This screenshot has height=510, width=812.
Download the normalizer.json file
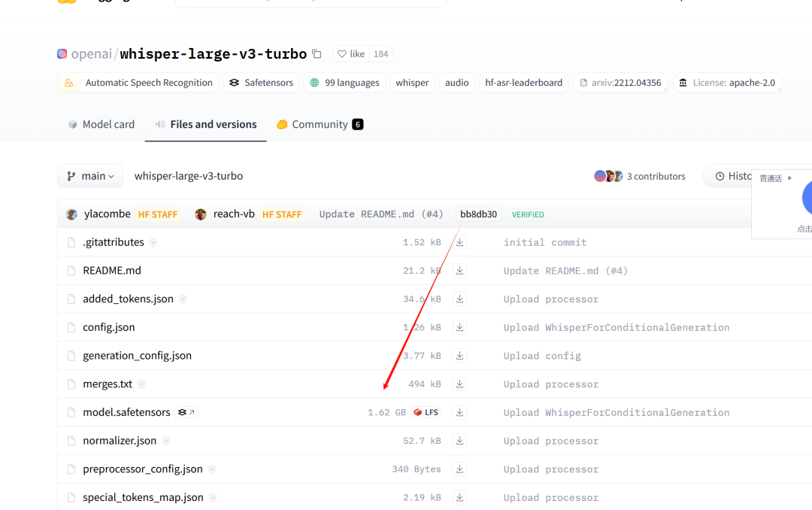click(x=459, y=441)
